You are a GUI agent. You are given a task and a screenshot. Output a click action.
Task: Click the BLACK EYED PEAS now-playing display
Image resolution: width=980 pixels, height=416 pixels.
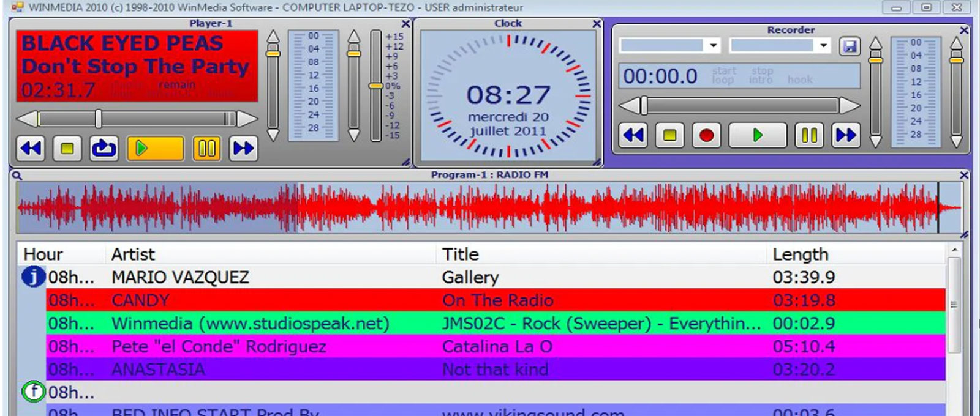[x=137, y=65]
